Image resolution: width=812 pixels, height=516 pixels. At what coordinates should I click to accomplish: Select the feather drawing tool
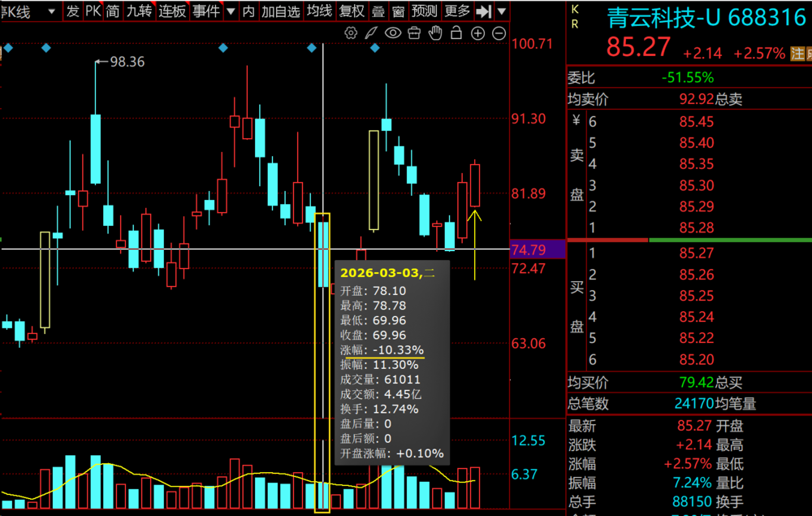coord(372,33)
